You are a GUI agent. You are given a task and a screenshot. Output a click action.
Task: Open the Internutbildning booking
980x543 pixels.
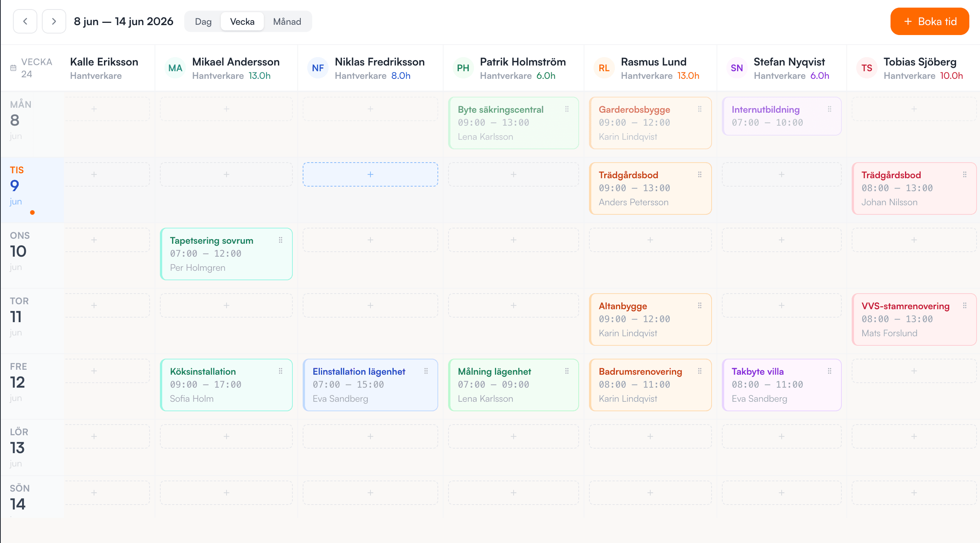point(782,116)
